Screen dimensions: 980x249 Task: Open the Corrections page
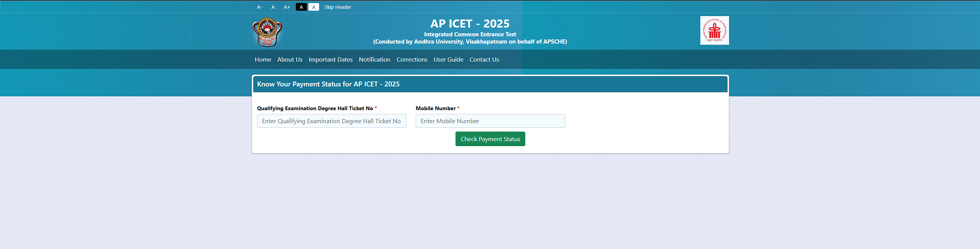pyautogui.click(x=412, y=59)
